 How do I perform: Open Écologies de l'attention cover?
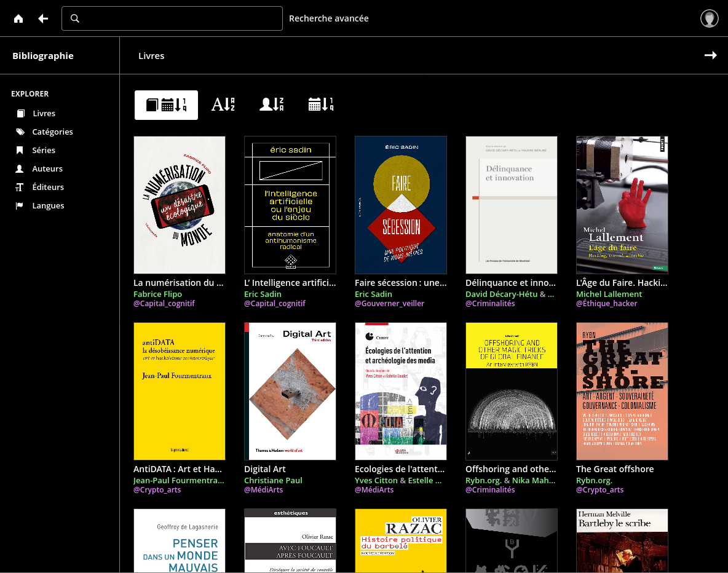pyautogui.click(x=401, y=392)
